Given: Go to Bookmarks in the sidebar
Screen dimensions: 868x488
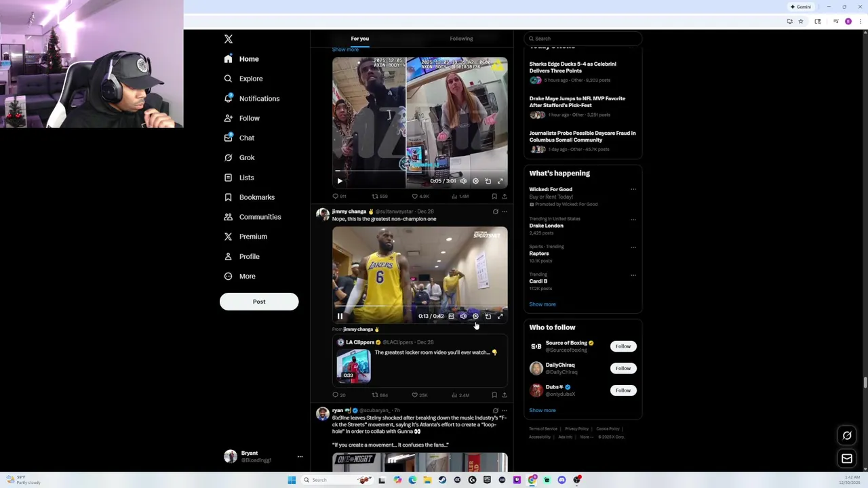Looking at the screenshot, I should (250, 197).
